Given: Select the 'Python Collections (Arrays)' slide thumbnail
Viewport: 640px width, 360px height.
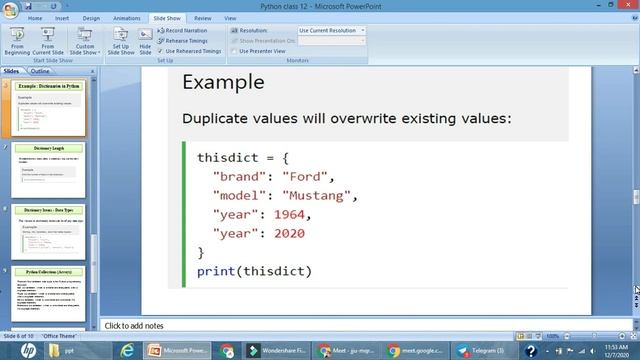Looking at the screenshot, I should click(x=48, y=294).
